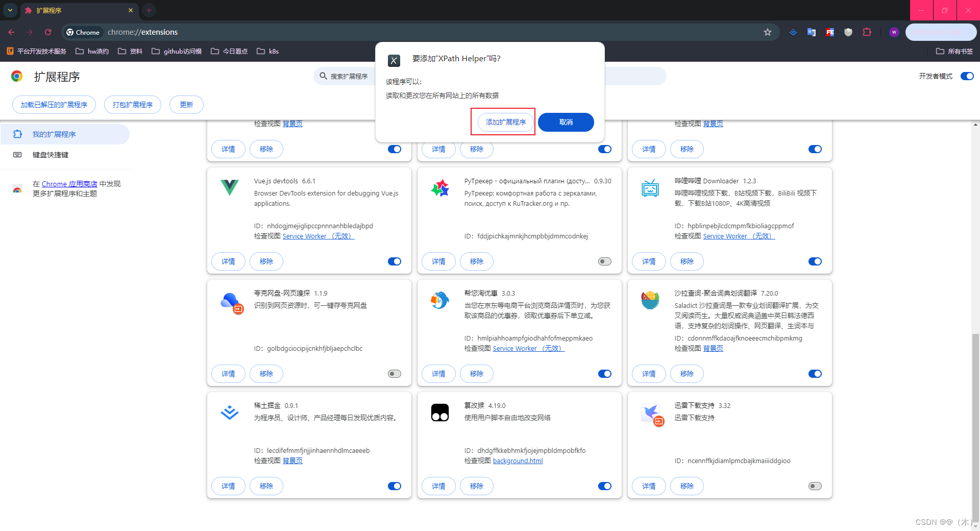
Task: Click the 稀土掘金 extension icon
Action: click(x=230, y=413)
